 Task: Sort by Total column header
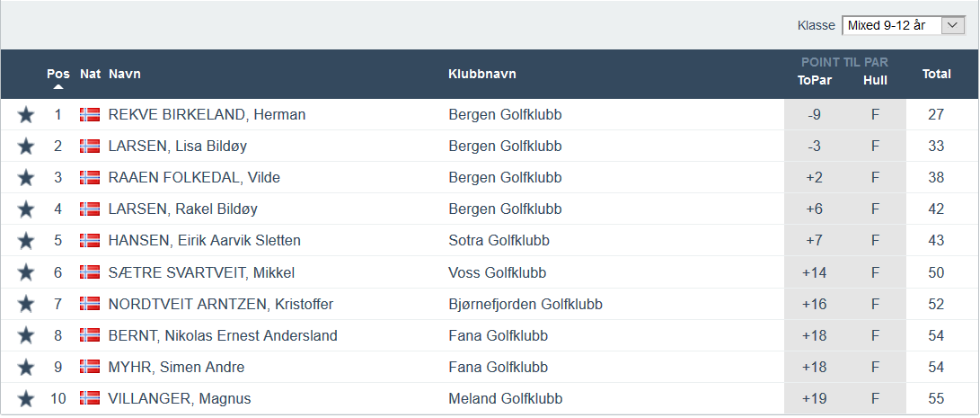(936, 74)
